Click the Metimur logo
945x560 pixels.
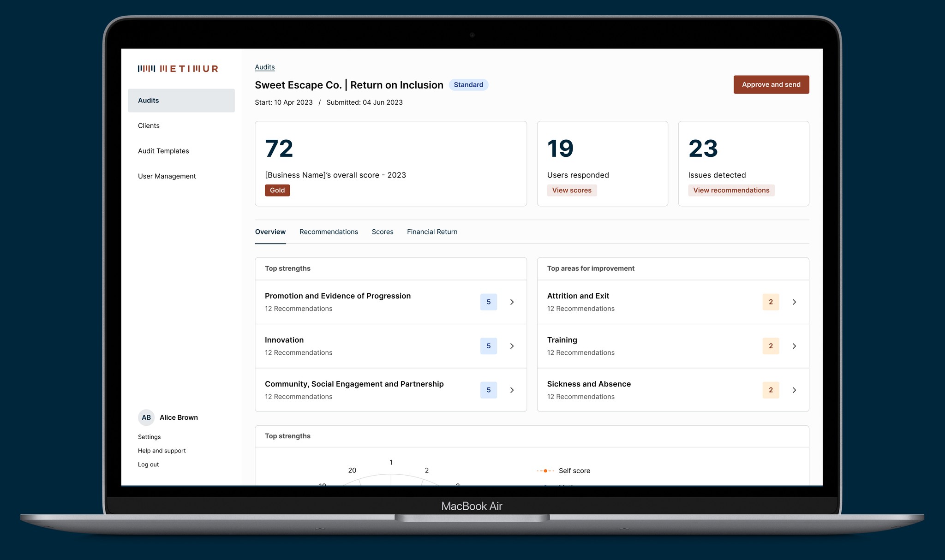pyautogui.click(x=178, y=69)
